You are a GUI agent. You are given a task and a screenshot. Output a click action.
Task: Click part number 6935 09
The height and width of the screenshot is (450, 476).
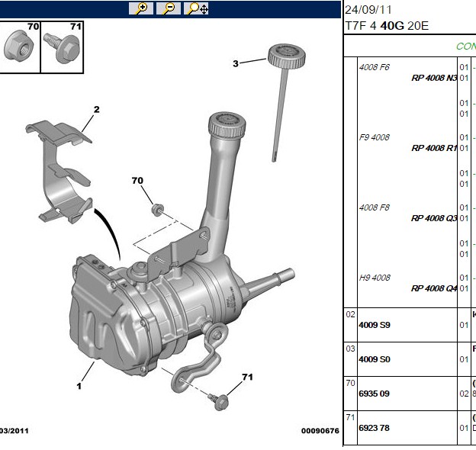tap(374, 394)
